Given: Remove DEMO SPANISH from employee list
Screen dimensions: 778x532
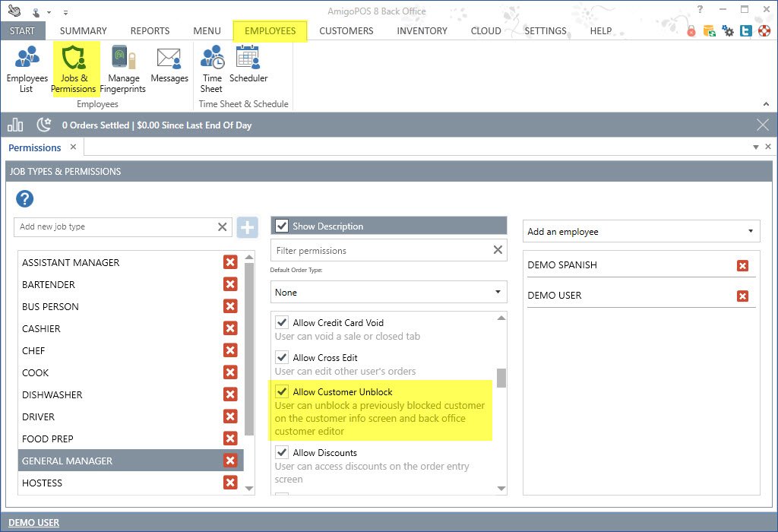Looking at the screenshot, I should click(742, 265).
